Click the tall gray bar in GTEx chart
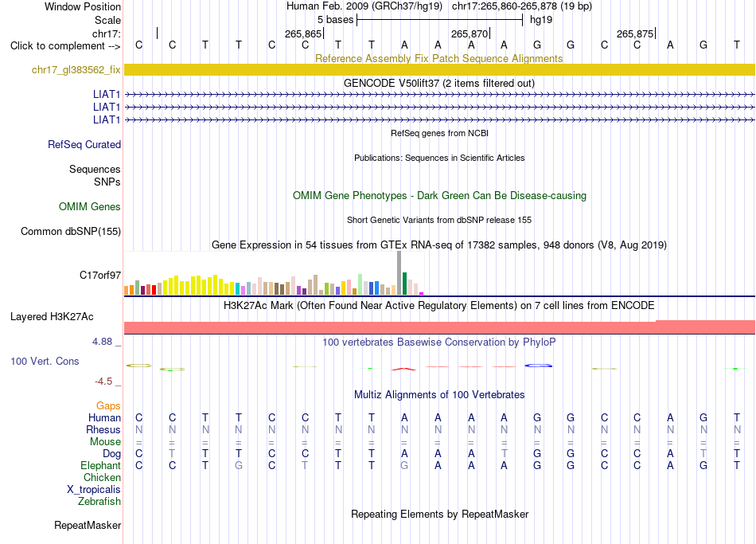This screenshot has height=544, width=756. 399,272
